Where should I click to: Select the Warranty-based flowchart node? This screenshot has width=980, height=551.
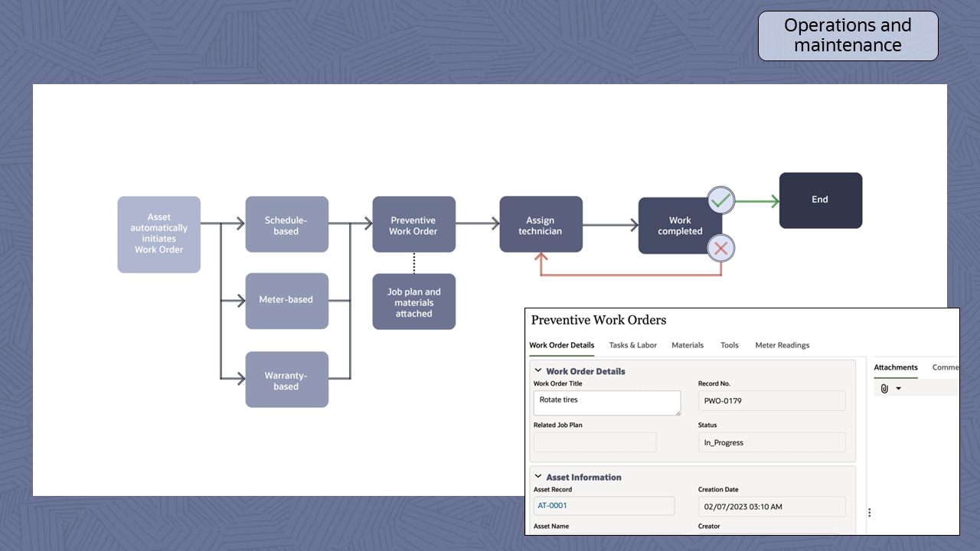286,379
